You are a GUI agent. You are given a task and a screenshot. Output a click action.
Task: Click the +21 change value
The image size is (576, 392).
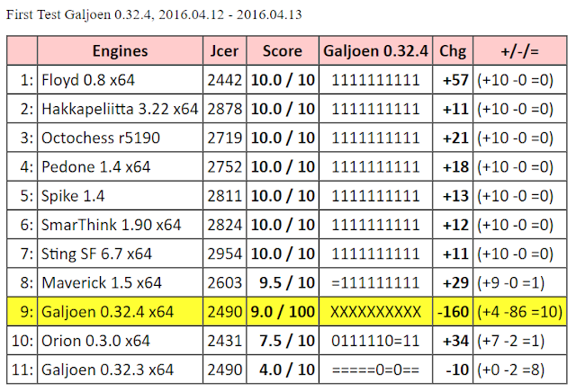coord(455,138)
